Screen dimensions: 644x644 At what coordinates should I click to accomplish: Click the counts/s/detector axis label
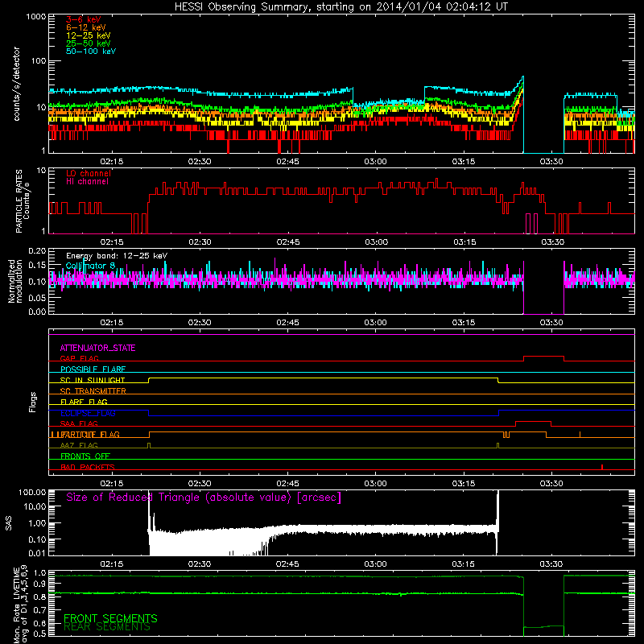(17, 84)
